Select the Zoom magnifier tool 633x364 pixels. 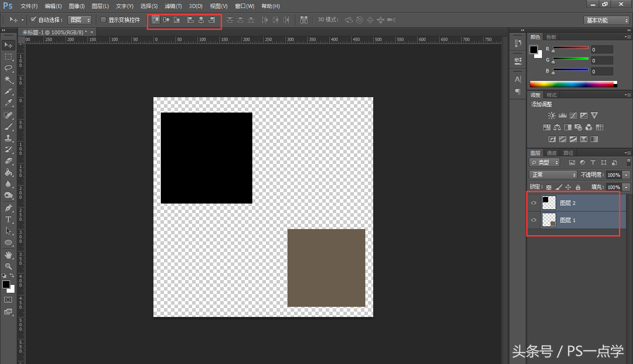pos(8,266)
